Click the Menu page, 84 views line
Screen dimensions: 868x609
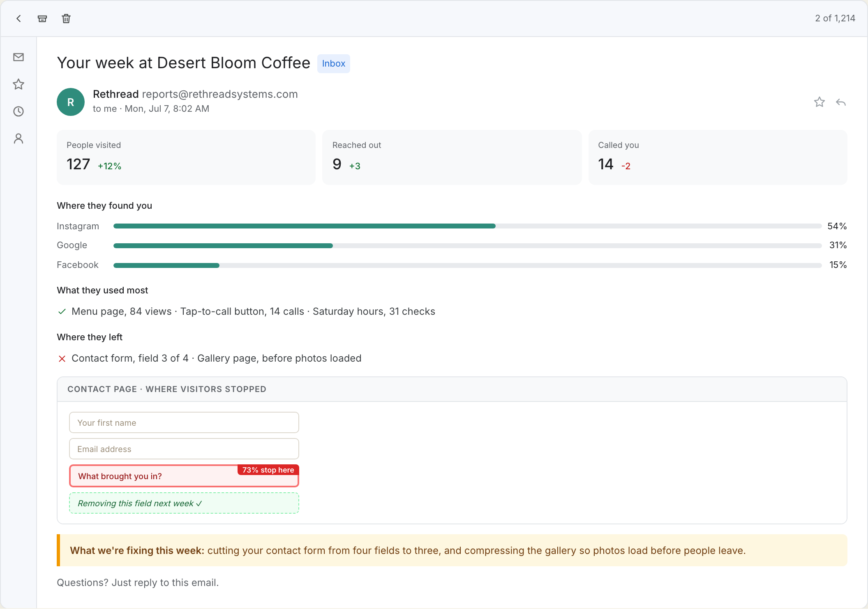[253, 311]
